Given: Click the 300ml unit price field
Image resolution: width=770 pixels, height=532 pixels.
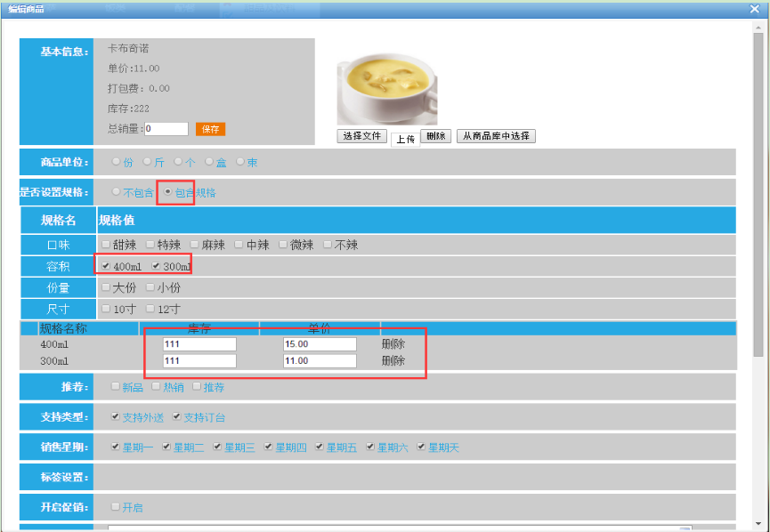Looking at the screenshot, I should [x=320, y=361].
